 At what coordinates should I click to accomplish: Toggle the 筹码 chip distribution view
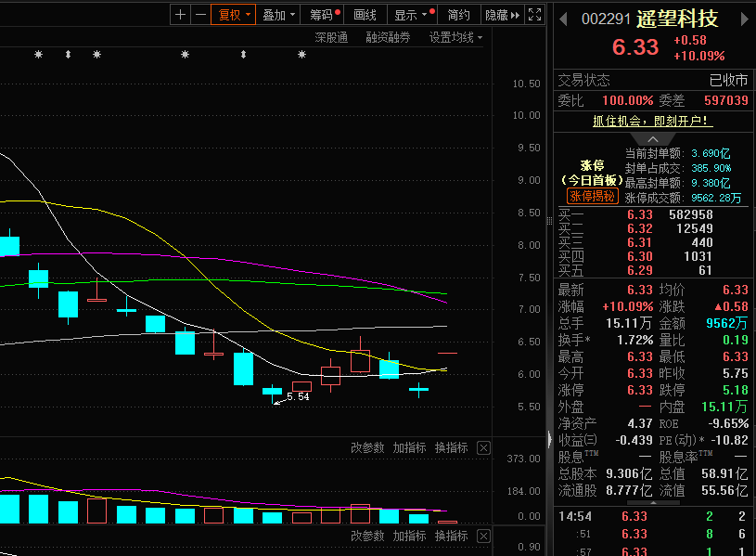click(x=324, y=15)
